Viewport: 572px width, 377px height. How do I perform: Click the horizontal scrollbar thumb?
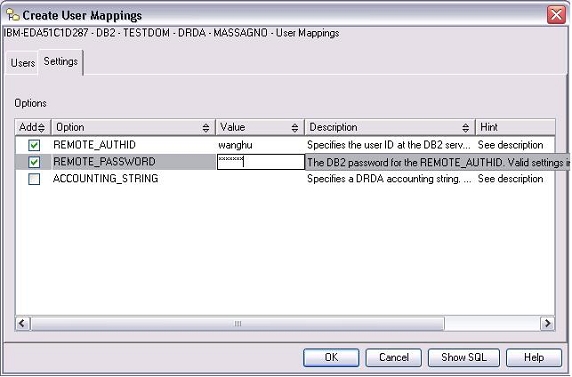click(237, 324)
